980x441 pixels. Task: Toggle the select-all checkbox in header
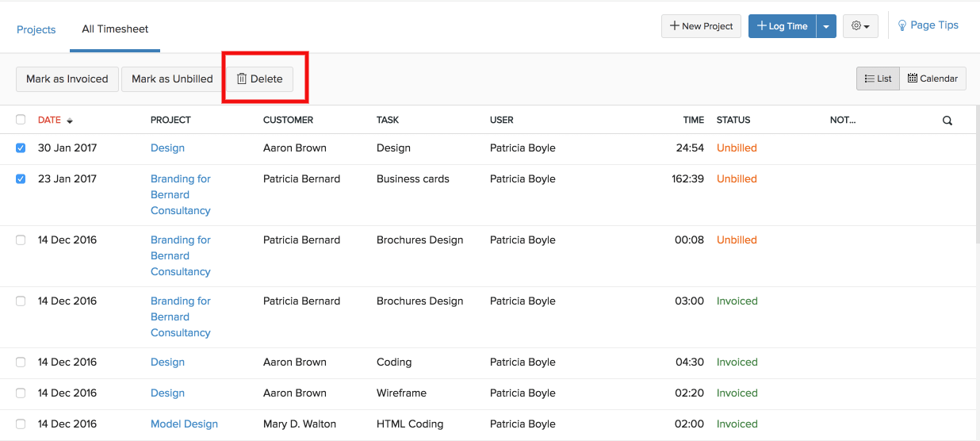tap(21, 120)
